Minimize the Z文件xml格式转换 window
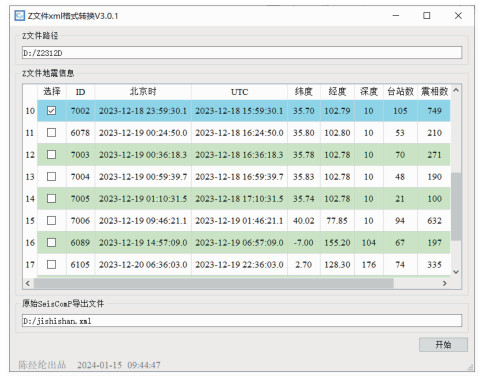The image size is (482, 379). (396, 16)
